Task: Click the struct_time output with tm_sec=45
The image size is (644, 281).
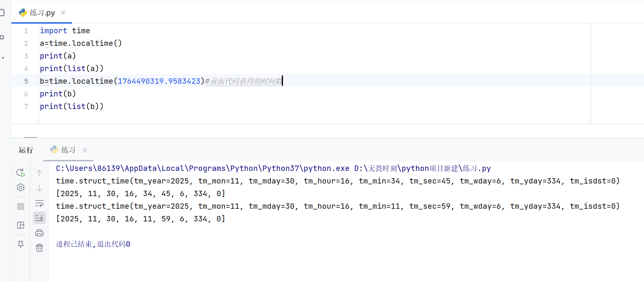Action: pos(338,181)
